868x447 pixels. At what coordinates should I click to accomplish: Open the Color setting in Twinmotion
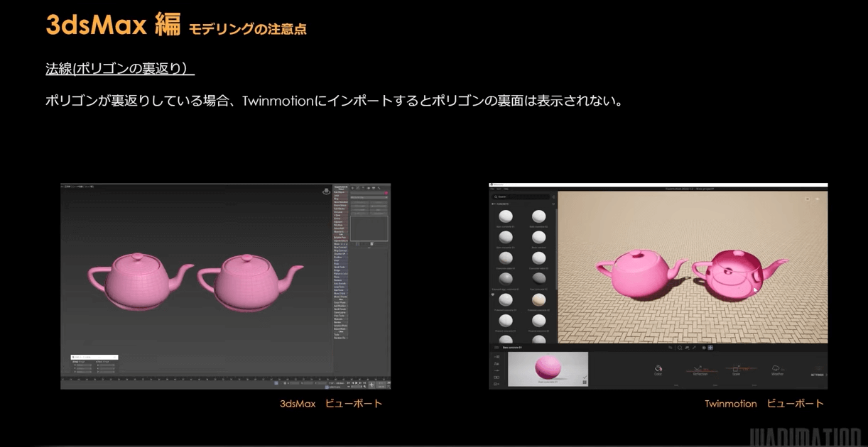pyautogui.click(x=658, y=370)
